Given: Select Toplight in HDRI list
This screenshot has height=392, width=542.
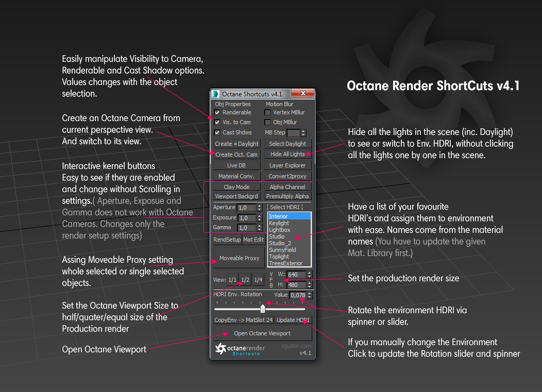Looking at the screenshot, I should pyautogui.click(x=290, y=257).
